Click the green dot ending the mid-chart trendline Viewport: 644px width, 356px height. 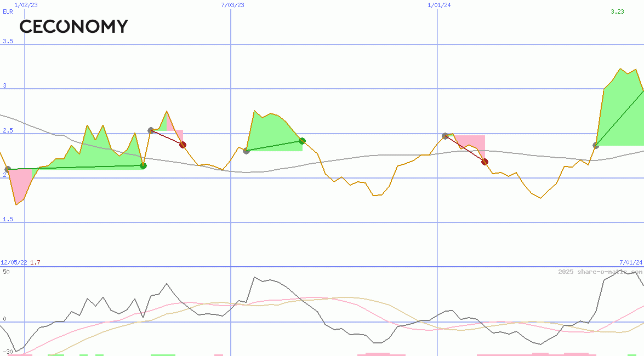pyautogui.click(x=303, y=141)
